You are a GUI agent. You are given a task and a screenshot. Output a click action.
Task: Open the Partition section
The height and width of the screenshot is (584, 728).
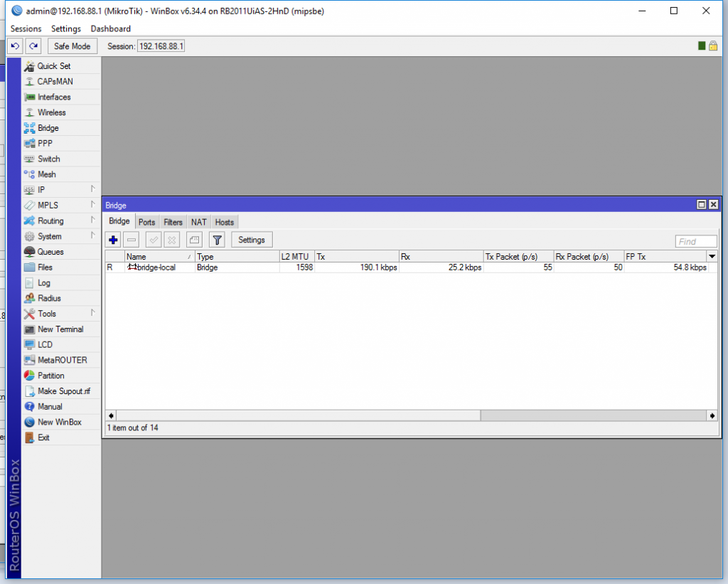(61, 376)
